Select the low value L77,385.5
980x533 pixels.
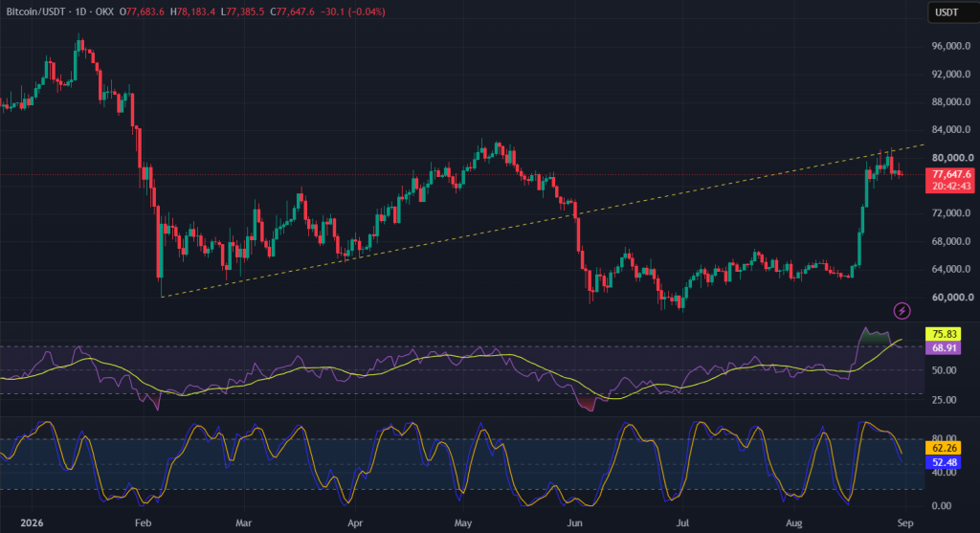(242, 11)
